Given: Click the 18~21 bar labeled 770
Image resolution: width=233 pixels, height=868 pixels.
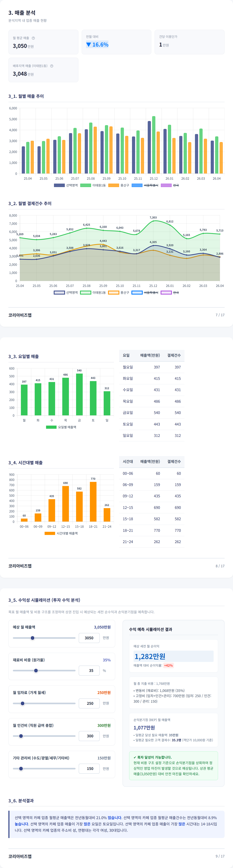Looking at the screenshot, I should [93, 502].
